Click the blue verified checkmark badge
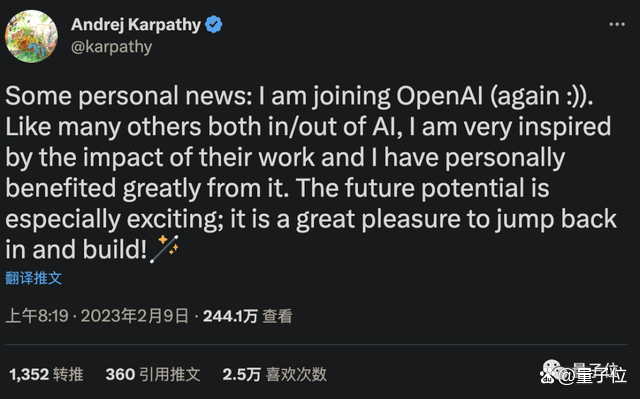The width and height of the screenshot is (640, 399). point(213,24)
